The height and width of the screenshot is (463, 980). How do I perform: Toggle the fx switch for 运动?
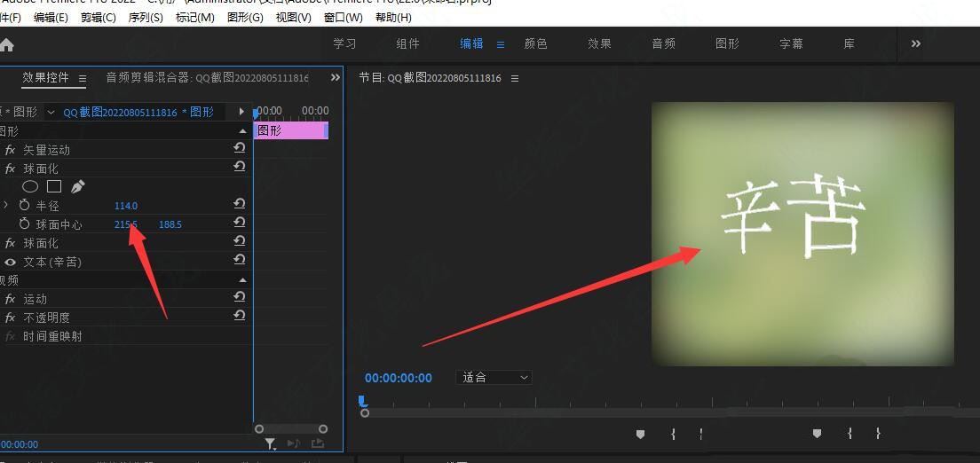point(11,299)
